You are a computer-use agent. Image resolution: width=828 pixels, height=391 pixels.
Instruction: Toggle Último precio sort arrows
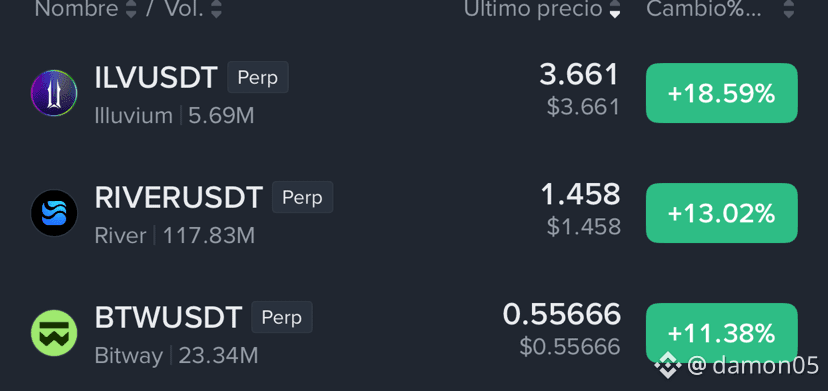point(614,9)
